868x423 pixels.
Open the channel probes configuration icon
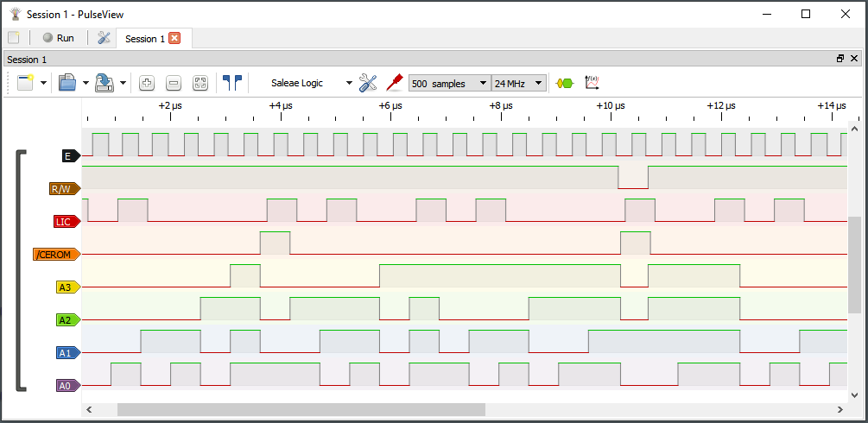(368, 83)
